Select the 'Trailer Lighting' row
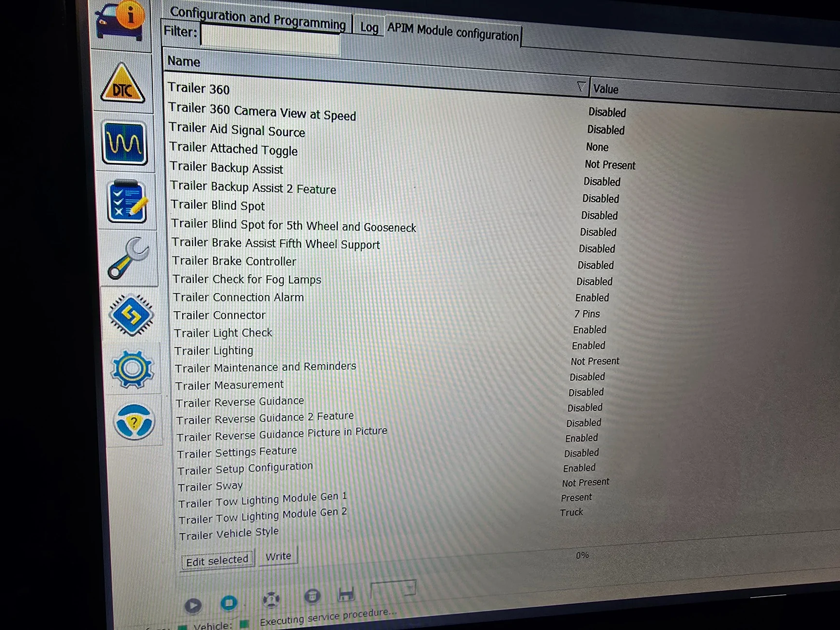 (x=214, y=351)
